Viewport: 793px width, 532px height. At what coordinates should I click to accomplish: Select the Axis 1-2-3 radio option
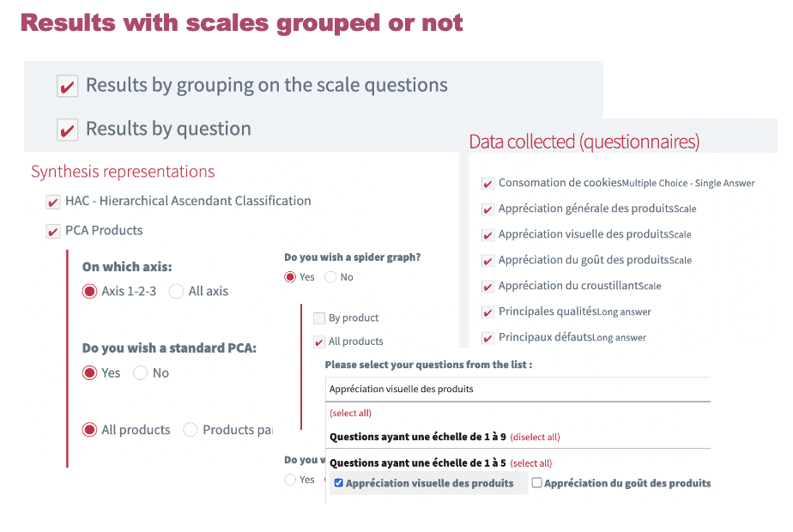click(89, 292)
